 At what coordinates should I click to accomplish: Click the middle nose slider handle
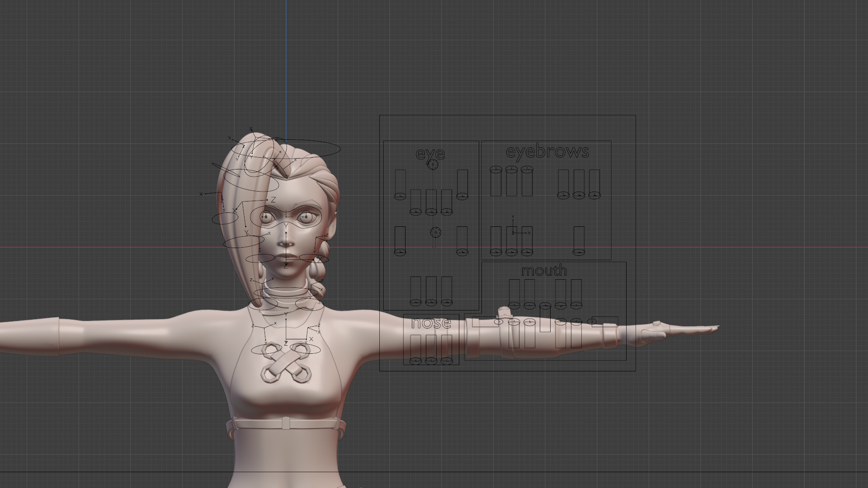point(431,361)
